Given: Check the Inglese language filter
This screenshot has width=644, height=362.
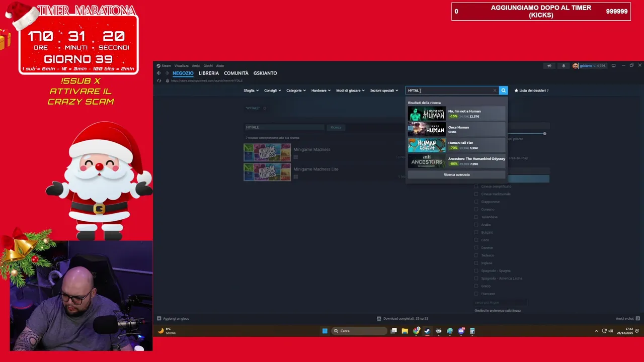Looking at the screenshot, I should click(x=476, y=263).
